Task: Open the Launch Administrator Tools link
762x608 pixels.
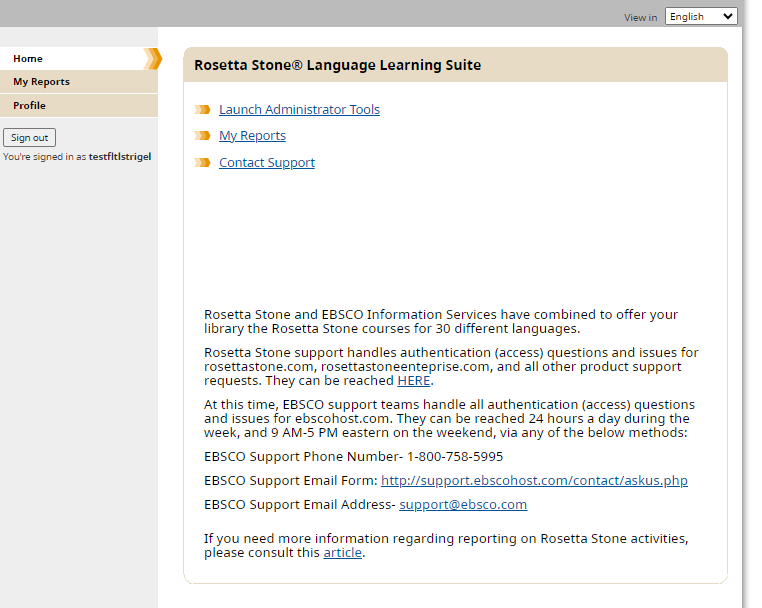Action: [x=299, y=110]
